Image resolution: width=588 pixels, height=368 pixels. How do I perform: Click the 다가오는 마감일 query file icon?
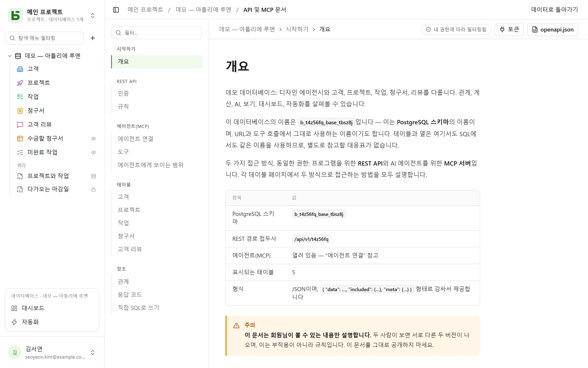click(x=20, y=189)
